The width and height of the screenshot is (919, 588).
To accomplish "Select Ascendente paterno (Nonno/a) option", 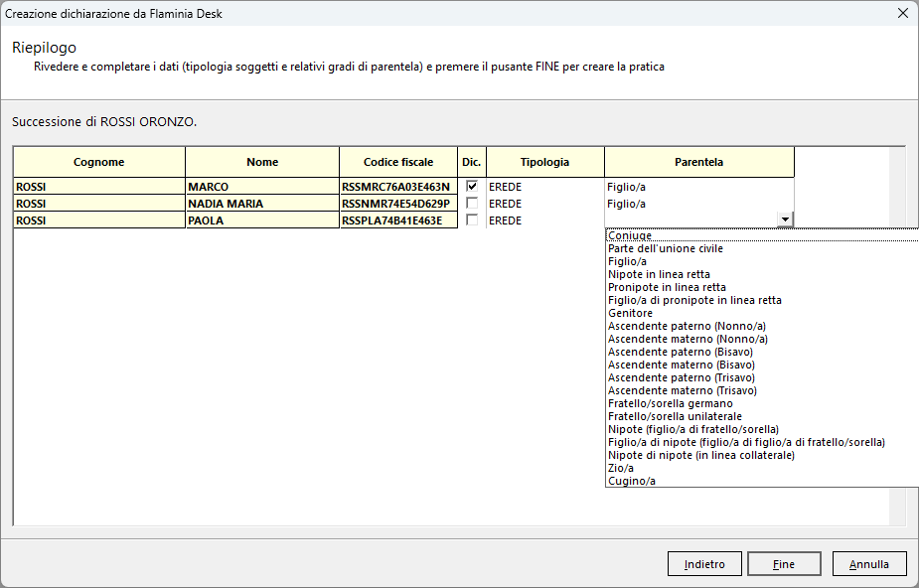I will coord(687,326).
